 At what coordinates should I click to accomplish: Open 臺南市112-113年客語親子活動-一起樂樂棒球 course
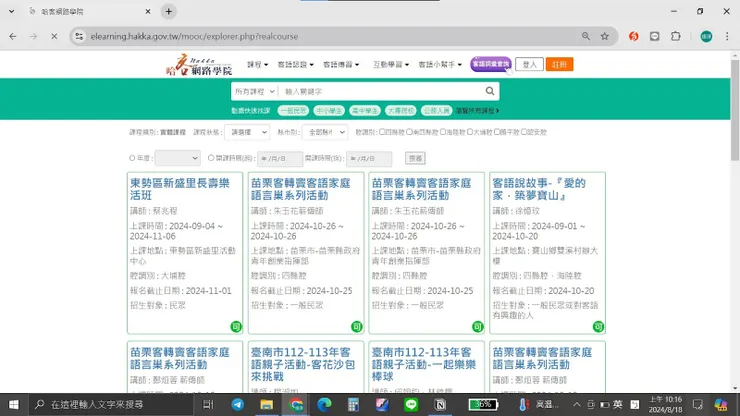click(424, 364)
